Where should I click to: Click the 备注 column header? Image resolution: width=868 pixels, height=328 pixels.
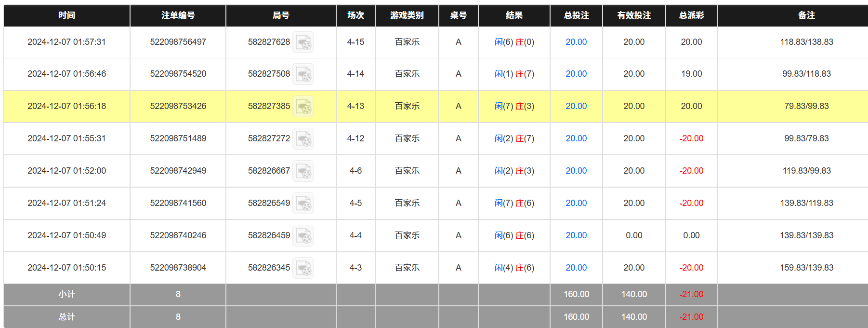[x=806, y=15]
